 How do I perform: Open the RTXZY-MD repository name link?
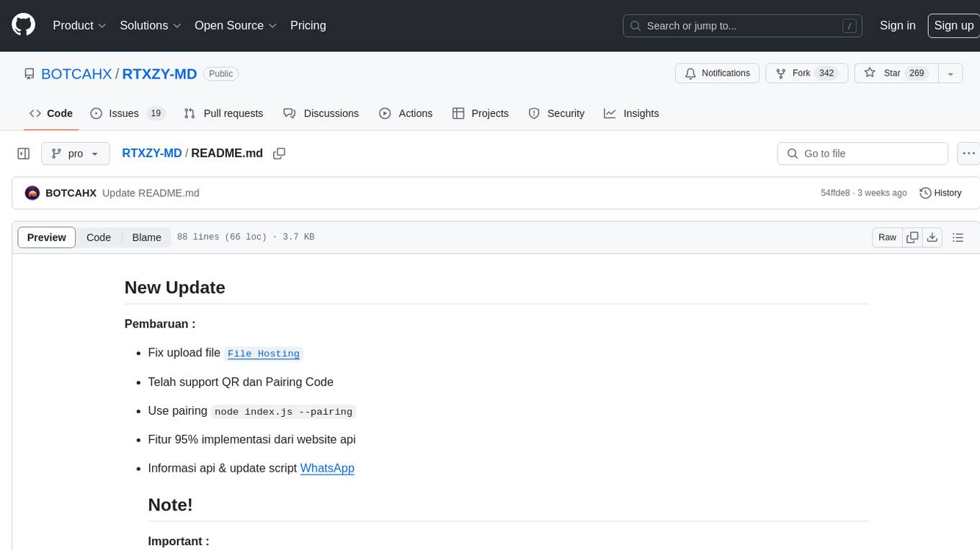point(159,74)
